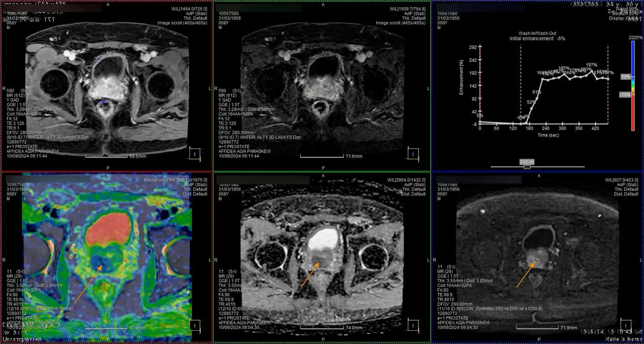Viewport: 644px width, 344px height.
Task: Click the W/L[1454.0/726.0] overlay text
Action: click(x=189, y=9)
